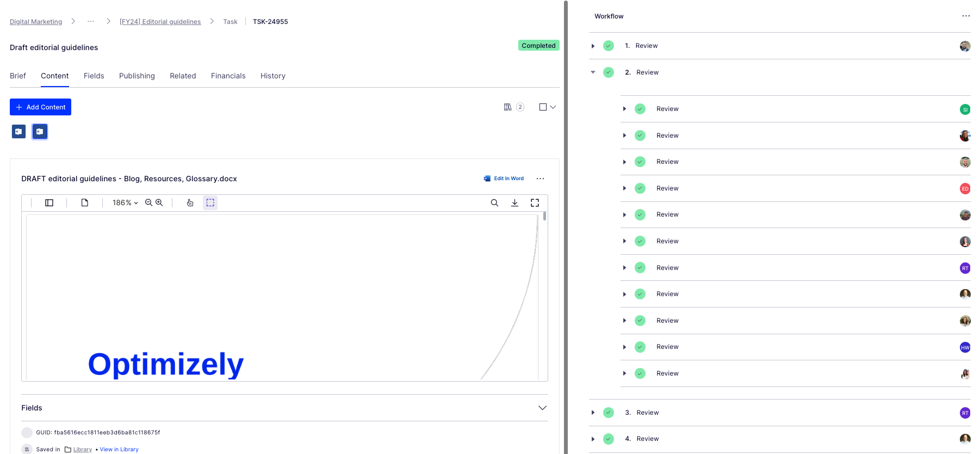This screenshot has height=454, width=980.
Task: Click the Edit In Word button
Action: point(504,179)
